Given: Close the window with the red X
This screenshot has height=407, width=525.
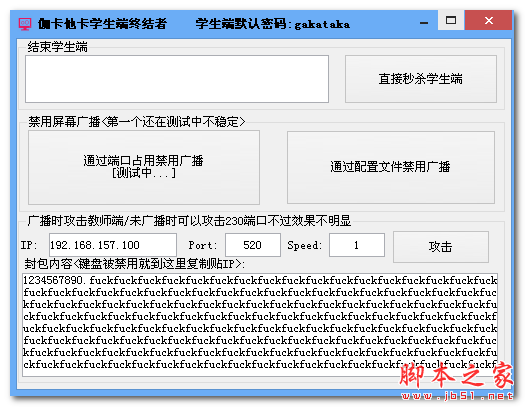Looking at the screenshot, I should (x=489, y=21).
